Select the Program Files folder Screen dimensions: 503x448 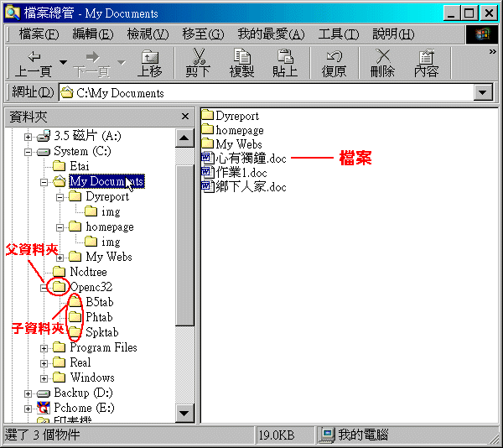(95, 347)
